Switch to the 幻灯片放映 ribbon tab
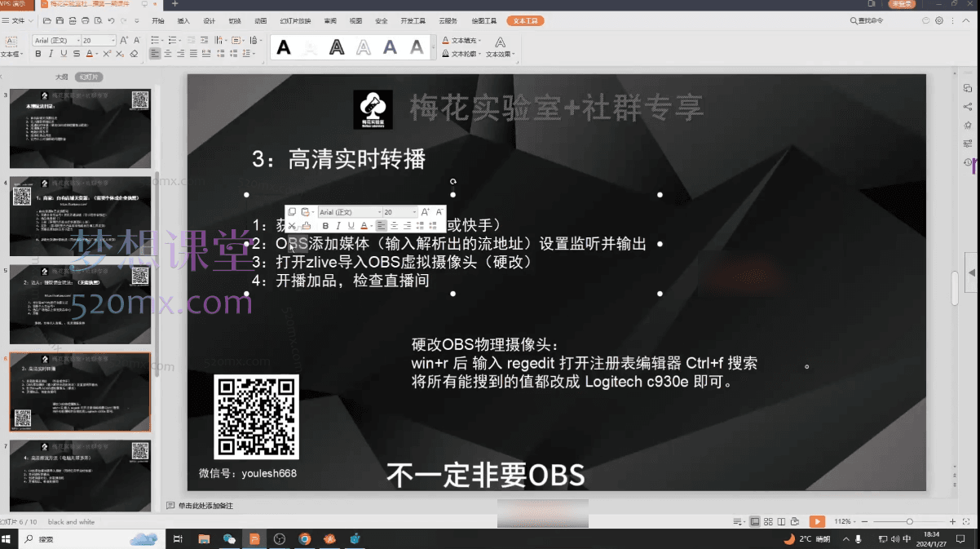The image size is (980, 549). coord(296,20)
